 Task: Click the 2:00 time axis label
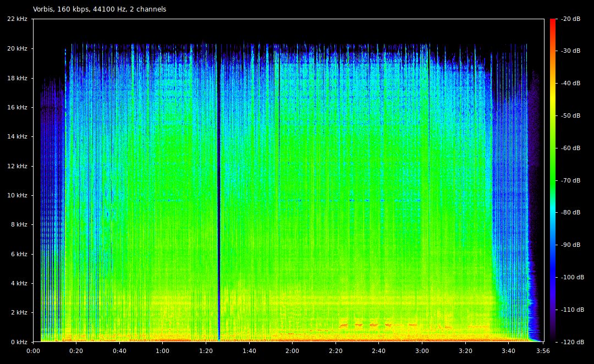click(293, 351)
